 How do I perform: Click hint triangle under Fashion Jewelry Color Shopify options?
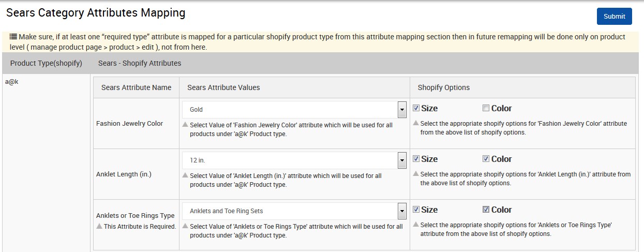coord(416,123)
